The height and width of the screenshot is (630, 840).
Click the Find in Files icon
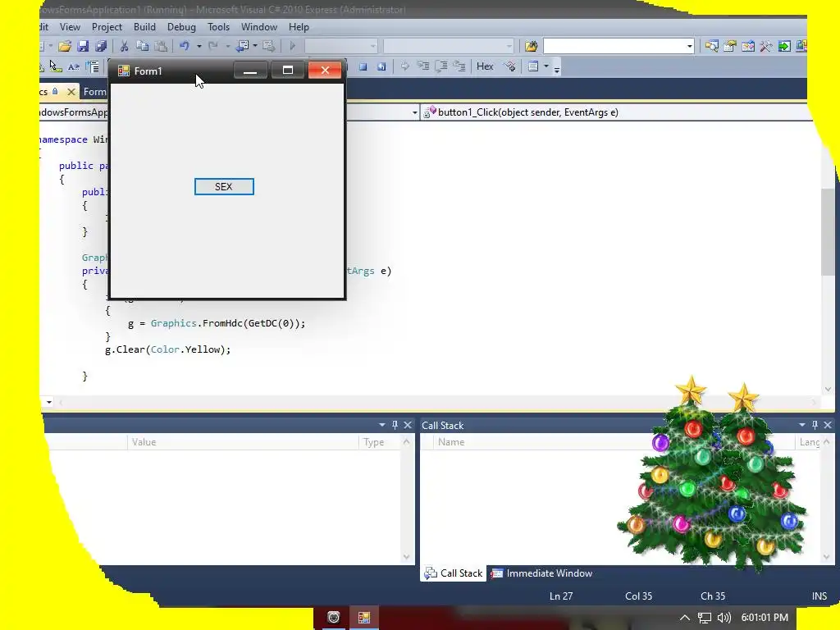(531, 46)
